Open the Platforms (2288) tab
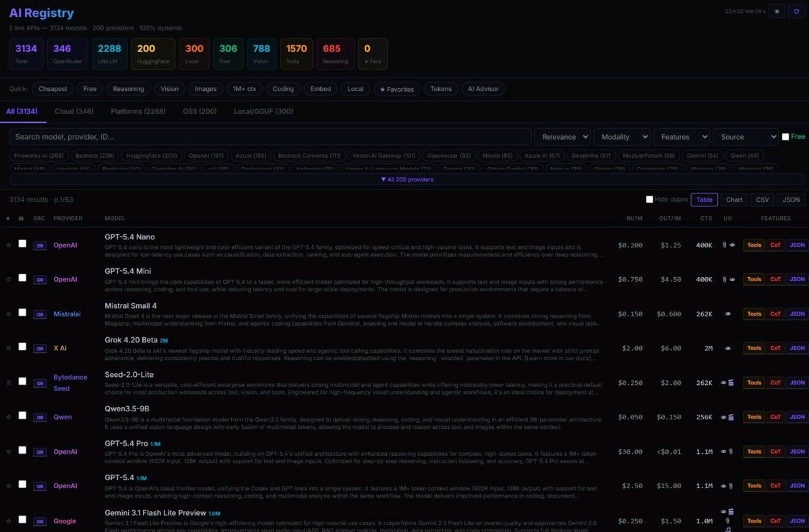The image size is (809, 532). point(138,111)
